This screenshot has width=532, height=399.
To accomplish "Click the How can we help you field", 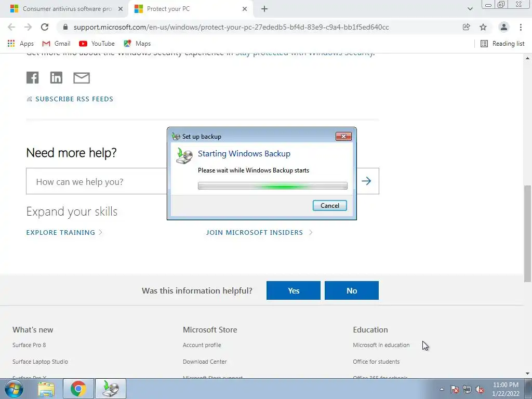I will pos(97,181).
